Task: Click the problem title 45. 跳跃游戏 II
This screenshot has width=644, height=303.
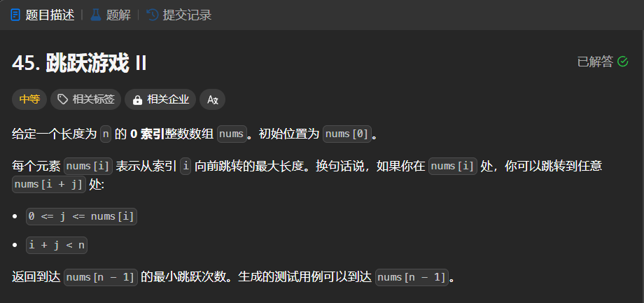Action: point(79,64)
